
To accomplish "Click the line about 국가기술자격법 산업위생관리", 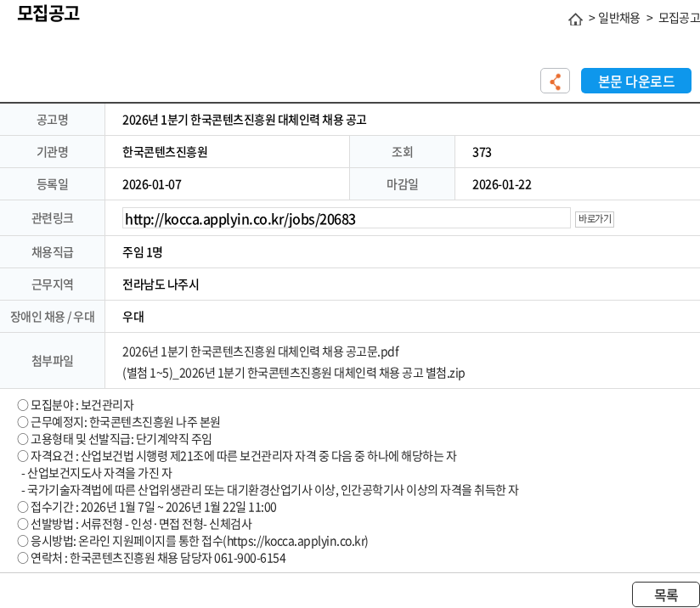I will coord(269,490).
